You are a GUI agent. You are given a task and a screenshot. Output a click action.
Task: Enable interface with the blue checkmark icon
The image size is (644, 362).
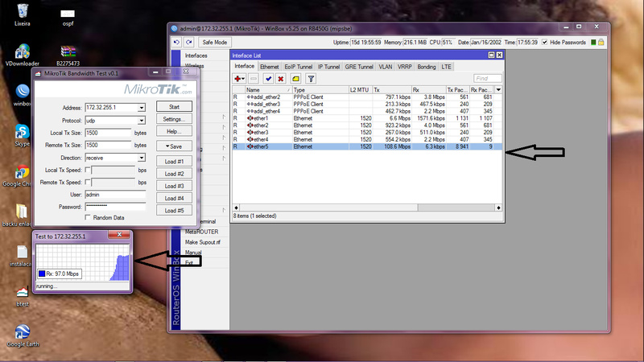click(268, 79)
